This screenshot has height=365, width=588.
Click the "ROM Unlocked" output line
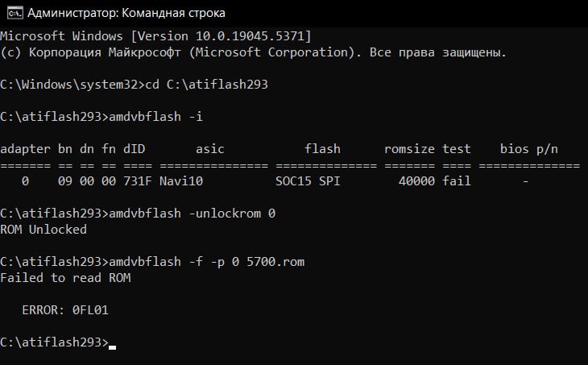click(43, 229)
